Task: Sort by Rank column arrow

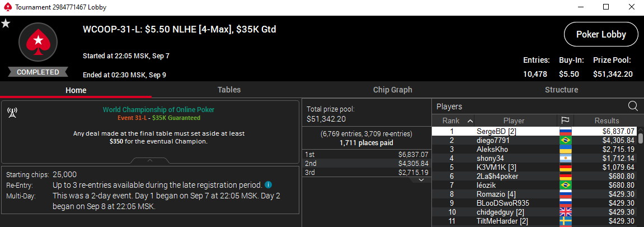Action: pos(470,121)
